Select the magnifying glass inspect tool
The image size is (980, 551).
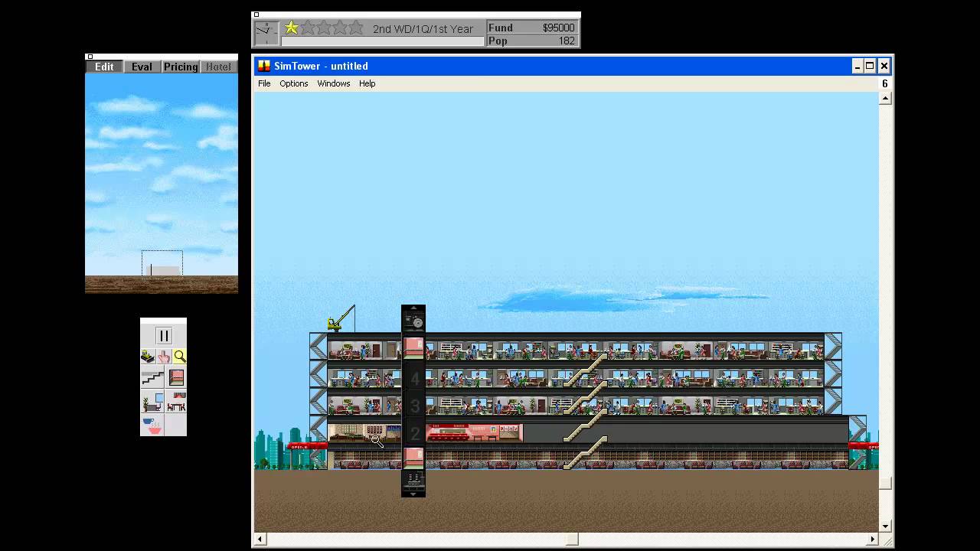pyautogui.click(x=179, y=357)
